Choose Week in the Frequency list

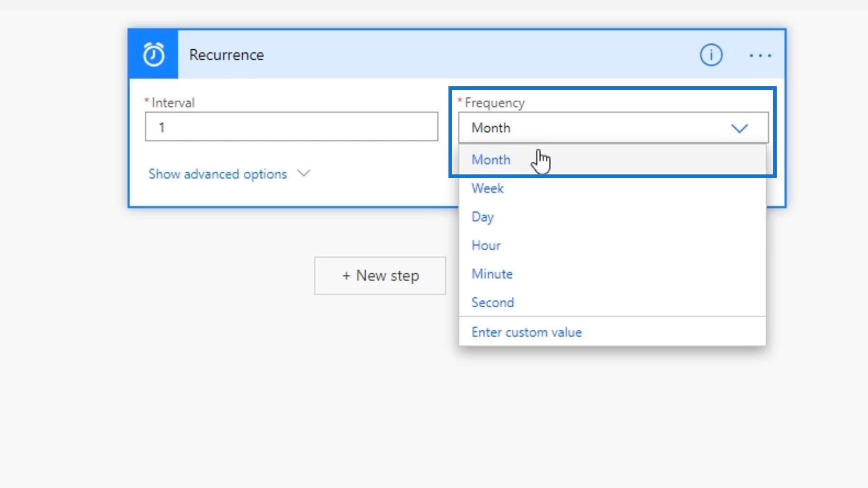487,188
